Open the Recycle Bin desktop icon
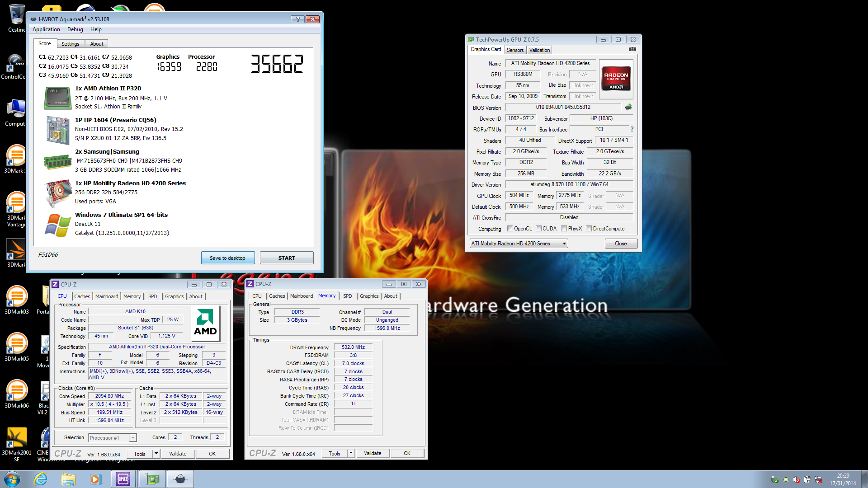Image resolution: width=868 pixels, height=488 pixels. pos(17,19)
